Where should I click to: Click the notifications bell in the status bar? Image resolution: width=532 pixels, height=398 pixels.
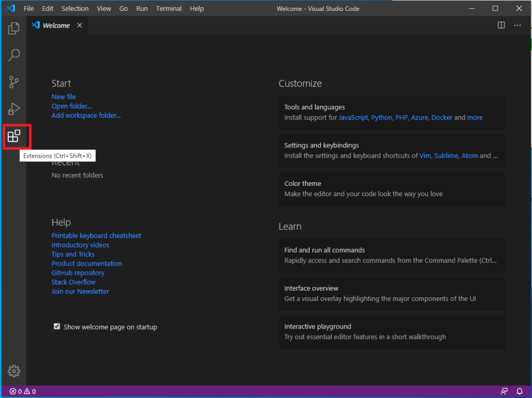[x=519, y=391]
